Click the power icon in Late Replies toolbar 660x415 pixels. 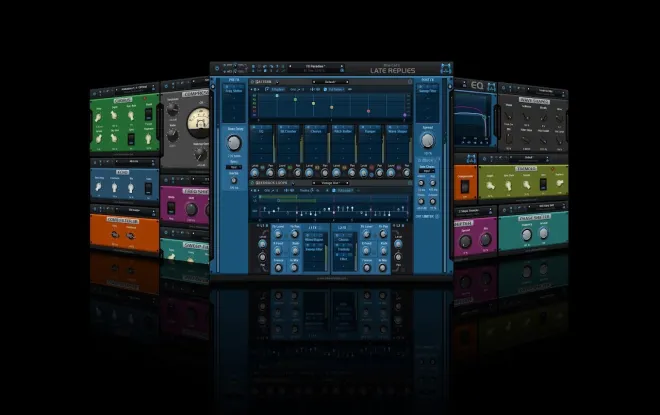pyautogui.click(x=217, y=68)
